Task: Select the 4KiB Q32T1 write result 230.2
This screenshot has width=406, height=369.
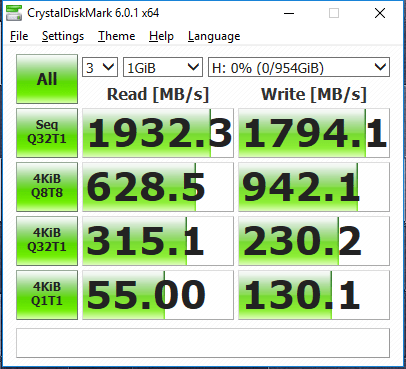Action: [x=314, y=241]
